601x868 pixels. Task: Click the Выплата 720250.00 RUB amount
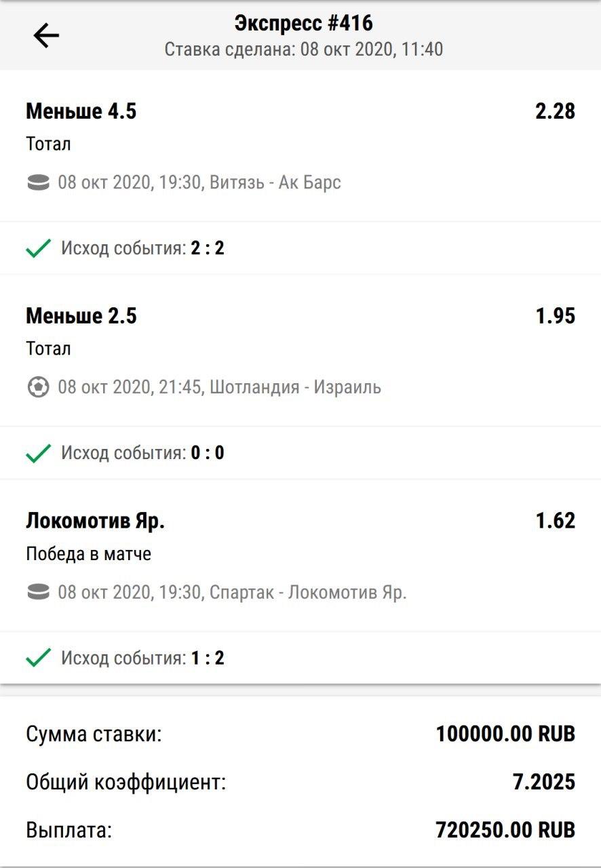coord(505,829)
